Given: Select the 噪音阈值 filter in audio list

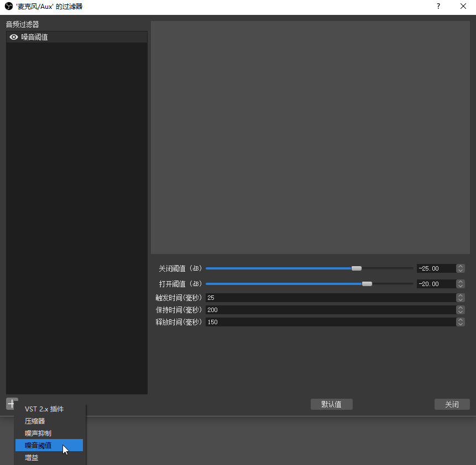Looking at the screenshot, I should point(76,37).
